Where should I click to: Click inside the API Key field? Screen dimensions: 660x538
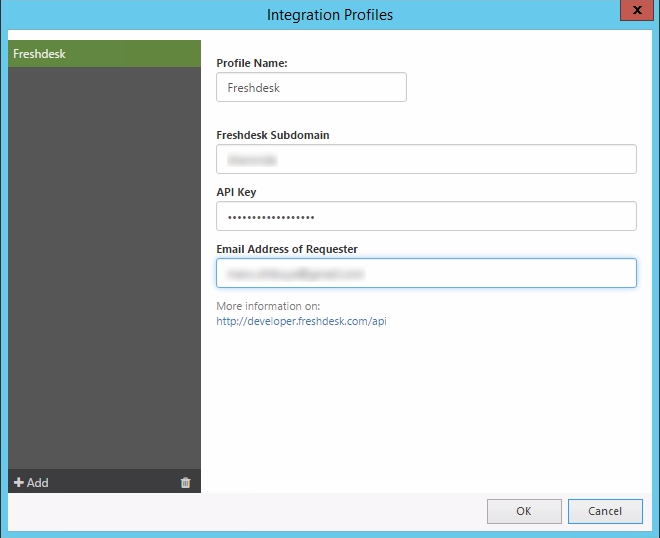coord(426,216)
